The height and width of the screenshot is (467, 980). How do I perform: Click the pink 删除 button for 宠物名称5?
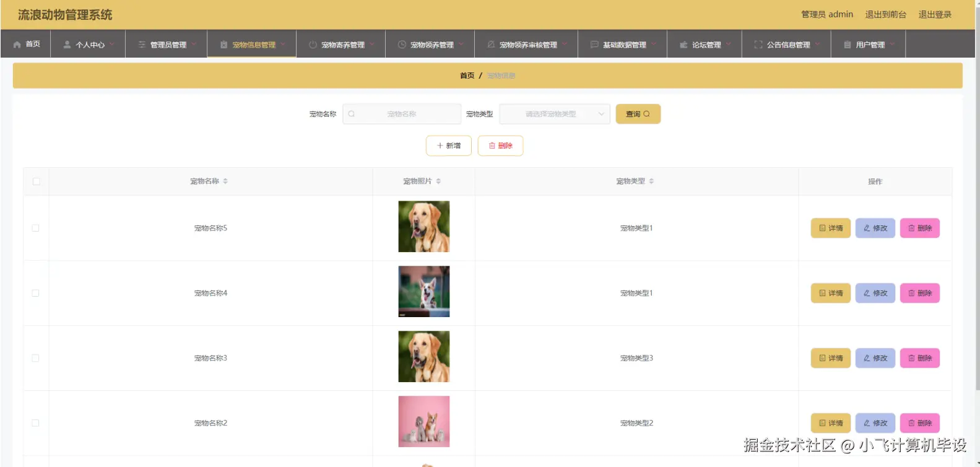[x=920, y=228]
